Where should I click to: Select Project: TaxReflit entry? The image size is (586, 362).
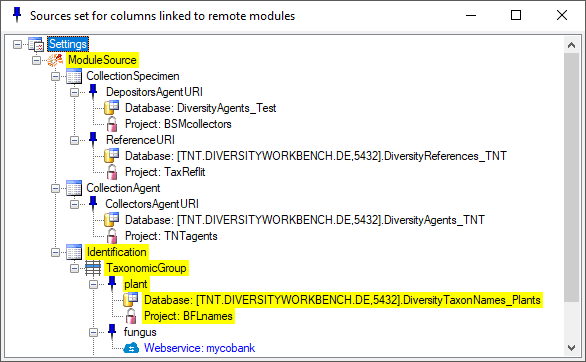[165, 172]
